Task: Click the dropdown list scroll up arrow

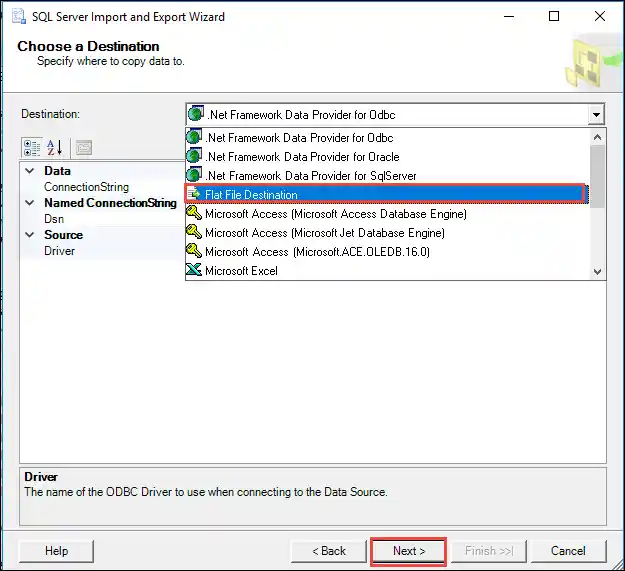Action: [x=597, y=137]
